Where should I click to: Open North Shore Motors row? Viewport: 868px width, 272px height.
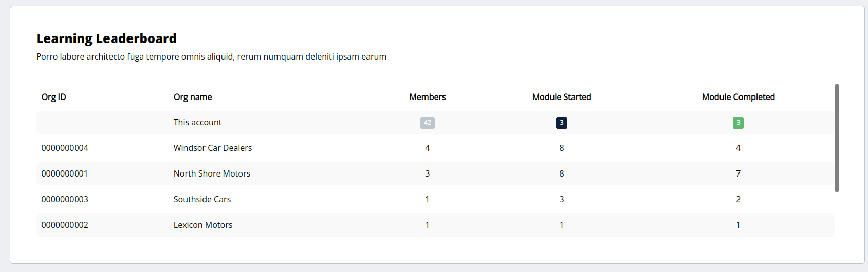point(435,173)
